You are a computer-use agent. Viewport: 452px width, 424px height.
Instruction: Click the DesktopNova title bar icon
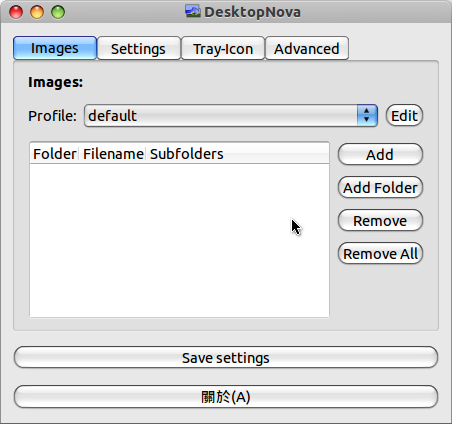(193, 12)
